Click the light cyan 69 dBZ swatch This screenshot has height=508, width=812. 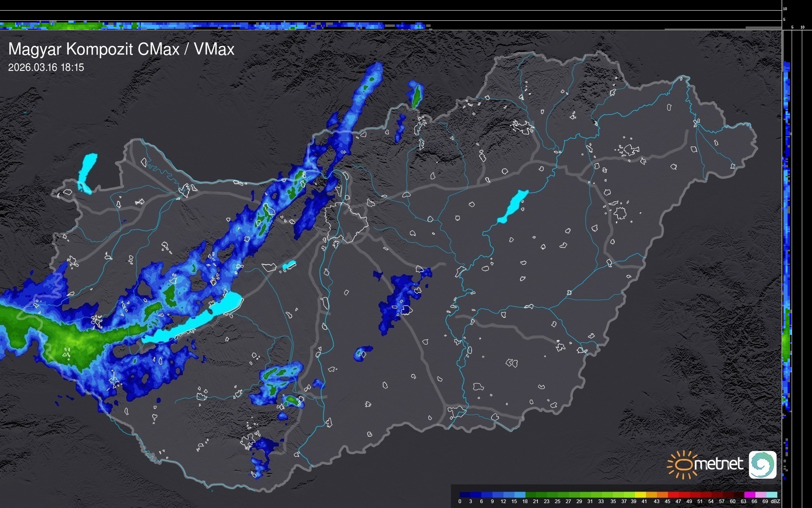(x=772, y=495)
